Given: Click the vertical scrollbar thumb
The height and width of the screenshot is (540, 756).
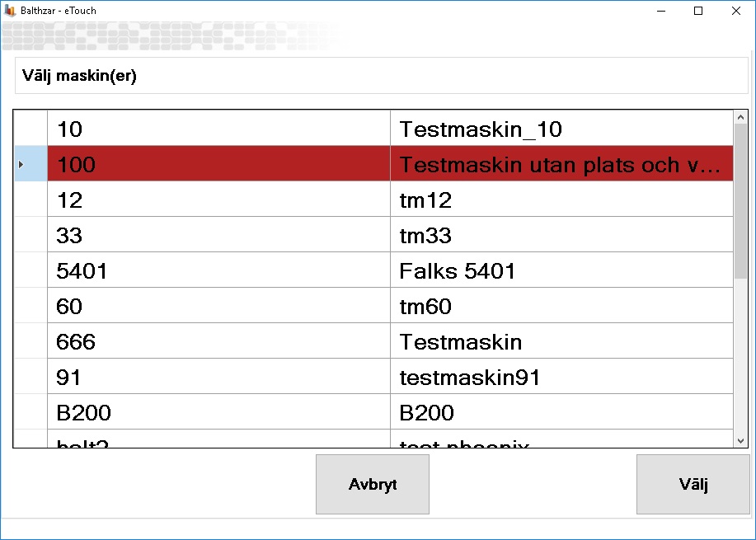Looking at the screenshot, I should click(x=740, y=213).
